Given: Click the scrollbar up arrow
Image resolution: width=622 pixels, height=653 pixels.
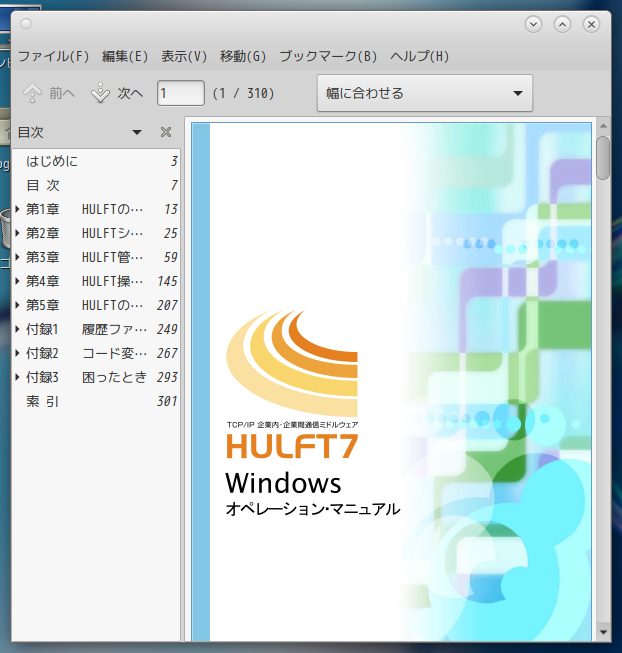Looking at the screenshot, I should [x=603, y=126].
